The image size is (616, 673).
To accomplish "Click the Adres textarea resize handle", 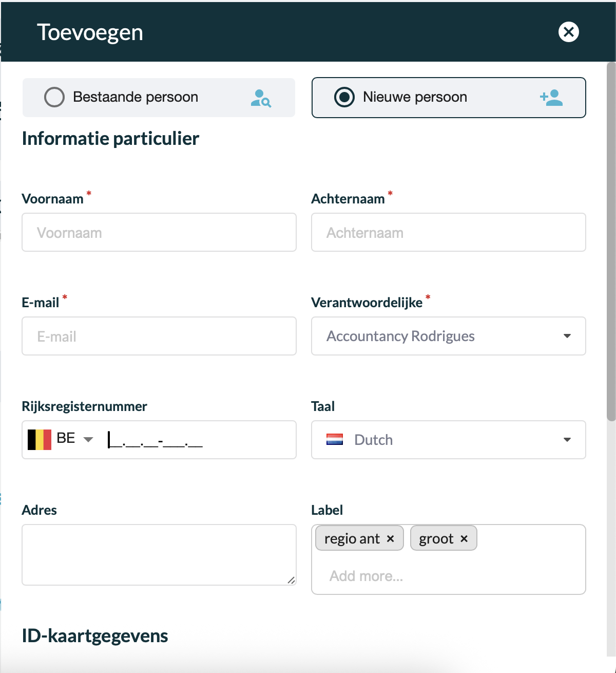I will tap(291, 580).
